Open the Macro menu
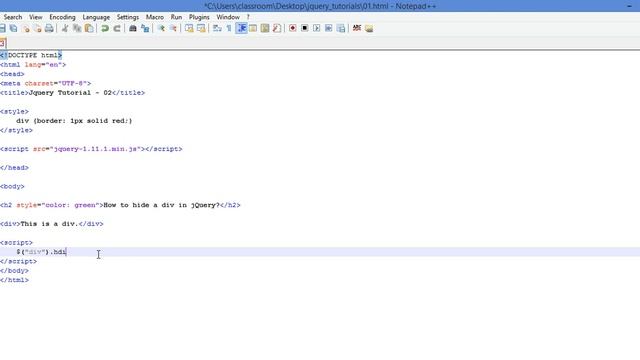Viewport: 640px width, 360px height. tap(155, 17)
